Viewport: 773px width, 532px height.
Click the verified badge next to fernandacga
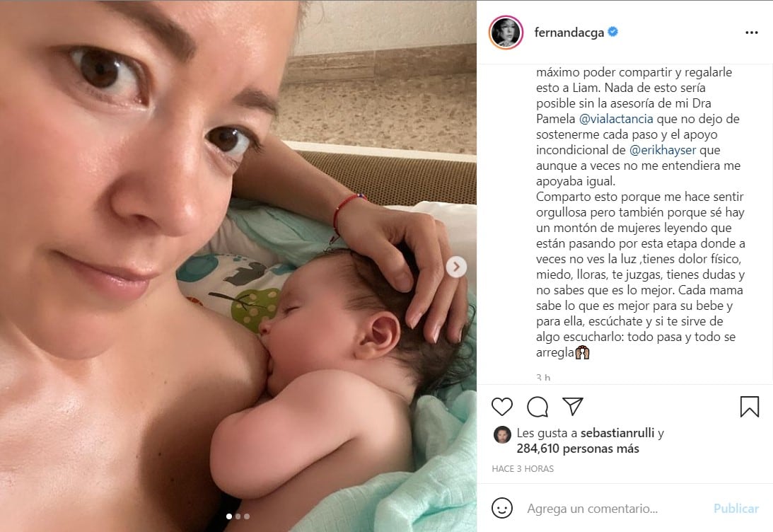(x=612, y=32)
